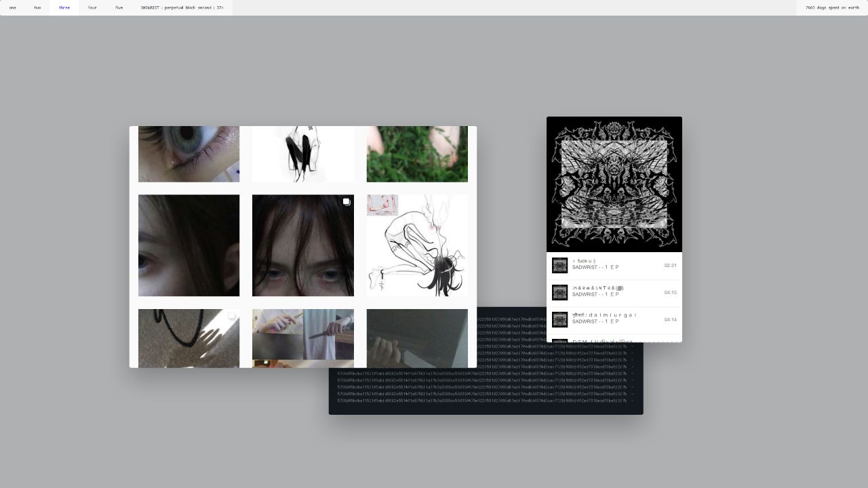Click multi-image icon on the face photo
The height and width of the screenshot is (488, 868).
(347, 202)
